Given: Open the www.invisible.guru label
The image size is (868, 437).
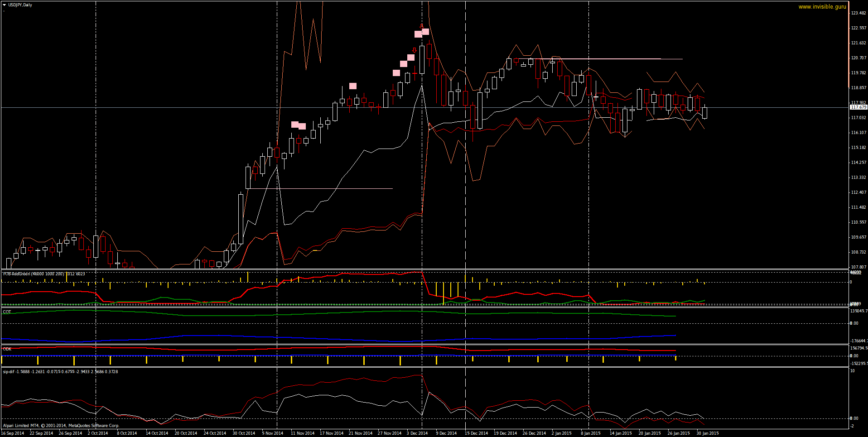Looking at the screenshot, I should pyautogui.click(x=822, y=7).
